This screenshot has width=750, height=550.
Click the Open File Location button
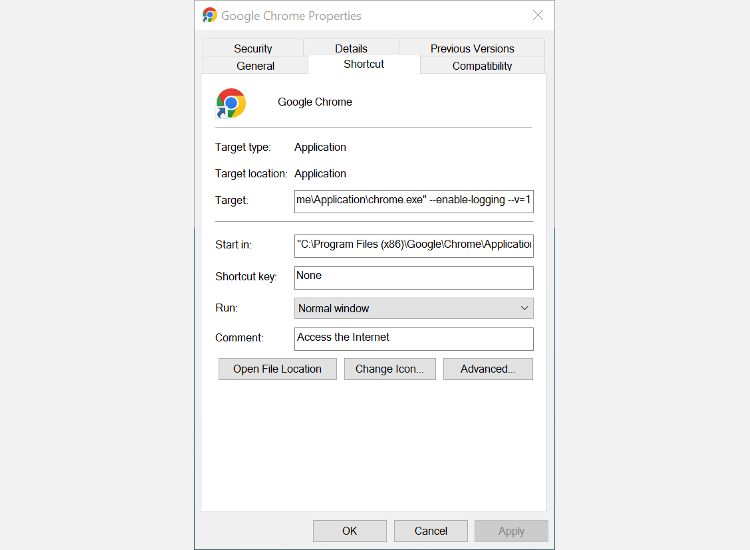pos(277,369)
